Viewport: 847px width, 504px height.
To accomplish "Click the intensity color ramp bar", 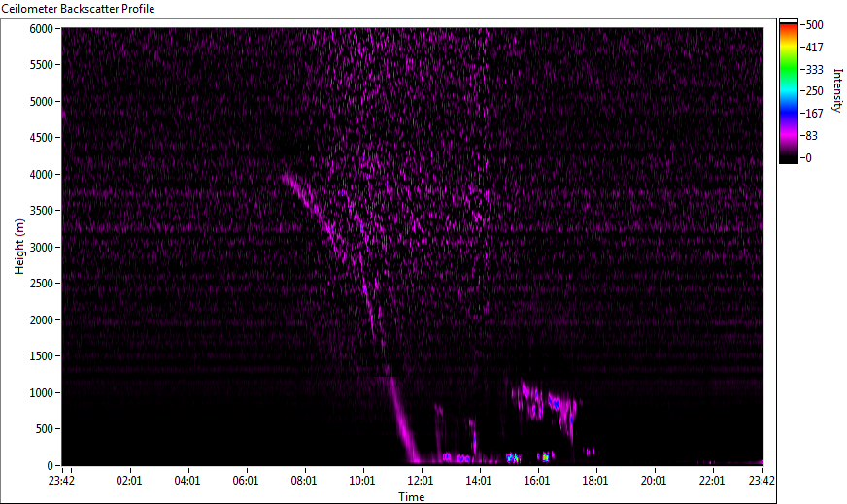I will (788, 91).
